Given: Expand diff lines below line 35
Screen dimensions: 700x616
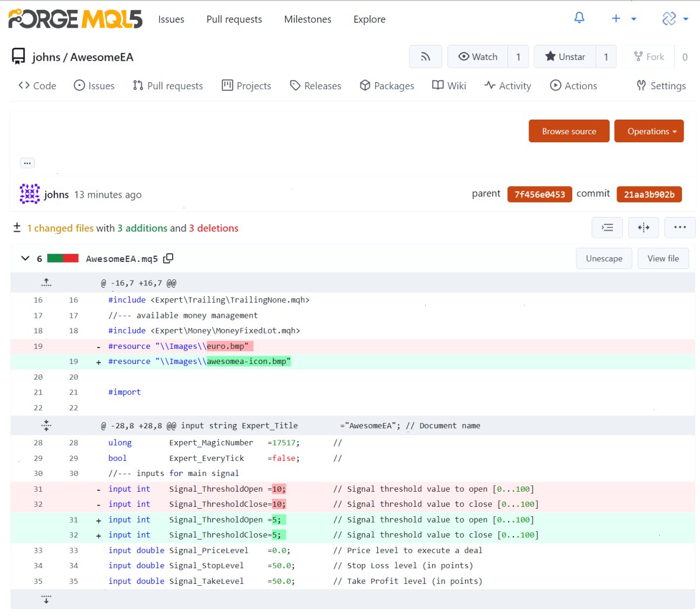Looking at the screenshot, I should [x=47, y=599].
